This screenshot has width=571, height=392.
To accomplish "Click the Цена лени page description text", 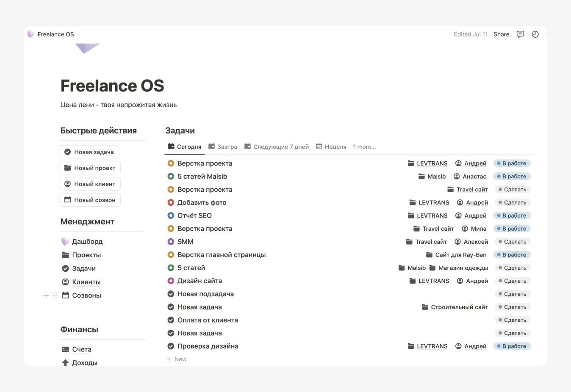I will pyautogui.click(x=119, y=105).
